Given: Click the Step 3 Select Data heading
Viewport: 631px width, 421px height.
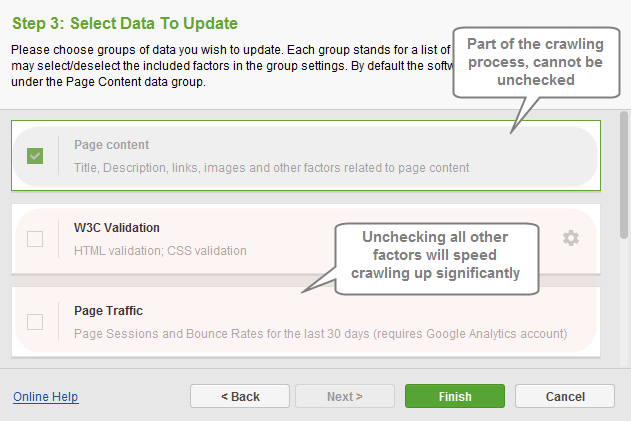Looking at the screenshot, I should point(125,23).
